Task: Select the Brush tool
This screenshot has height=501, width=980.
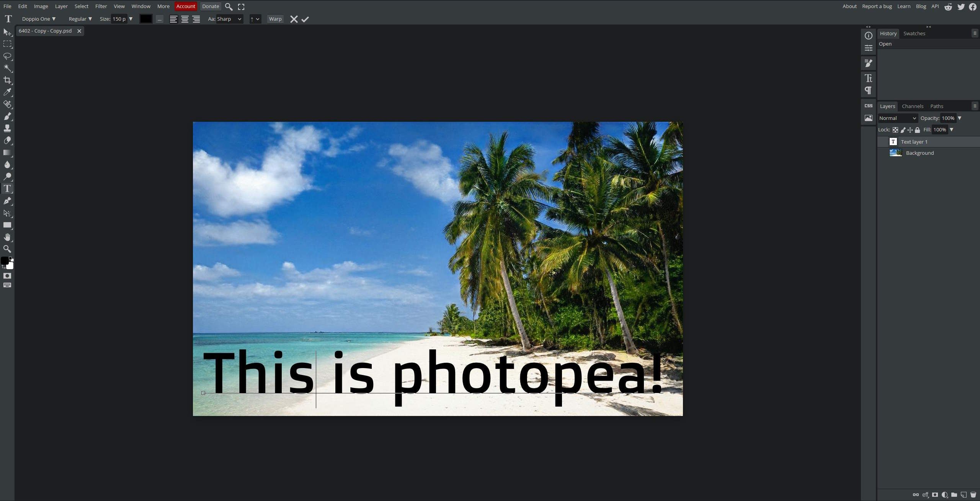Action: [x=7, y=116]
